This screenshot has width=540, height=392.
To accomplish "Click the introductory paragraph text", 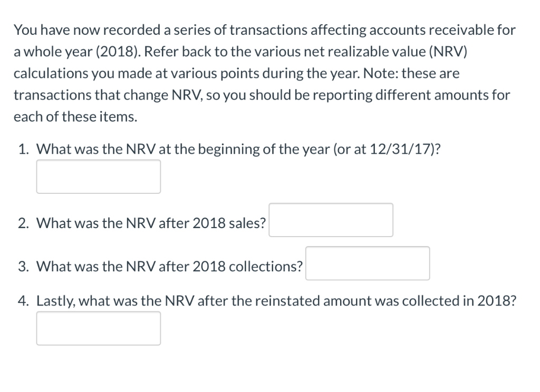I will [264, 74].
